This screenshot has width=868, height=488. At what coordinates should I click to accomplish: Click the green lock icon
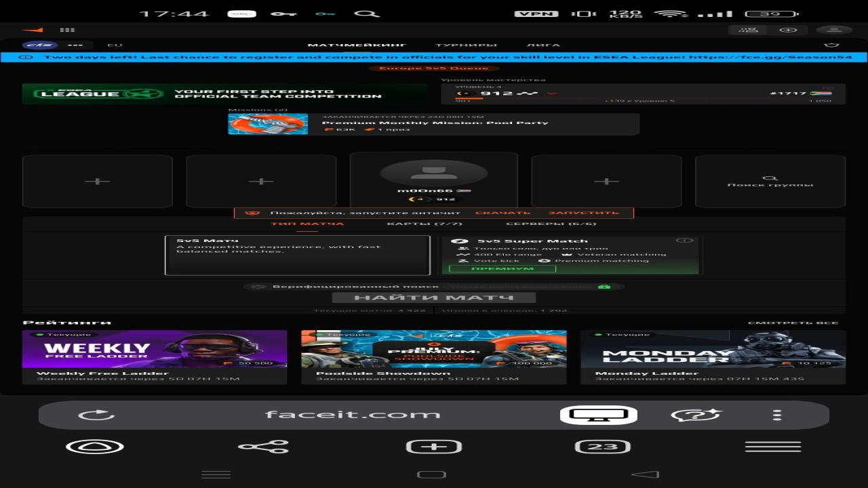coord(604,287)
